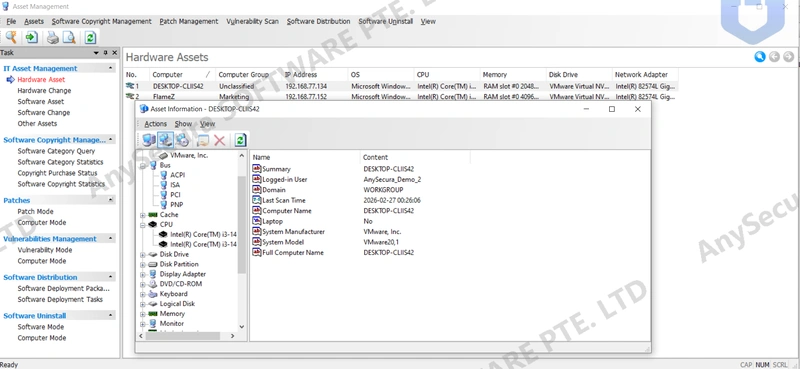This screenshot has height=369, width=800.
Task: Click the Print icon in main toolbar
Action: click(53, 37)
